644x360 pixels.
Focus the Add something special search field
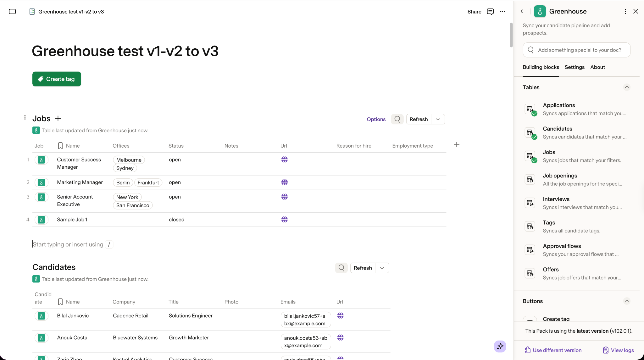(x=576, y=50)
